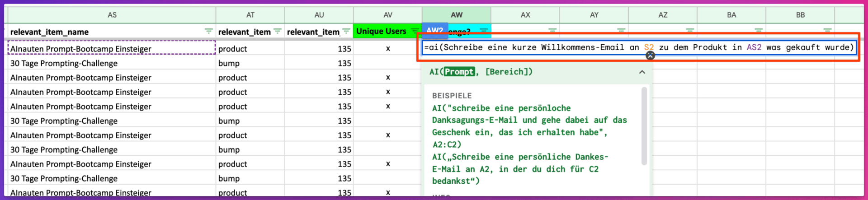Screen dimensions: 868x200
Task: Open filter icon in column AU header
Action: click(346, 31)
